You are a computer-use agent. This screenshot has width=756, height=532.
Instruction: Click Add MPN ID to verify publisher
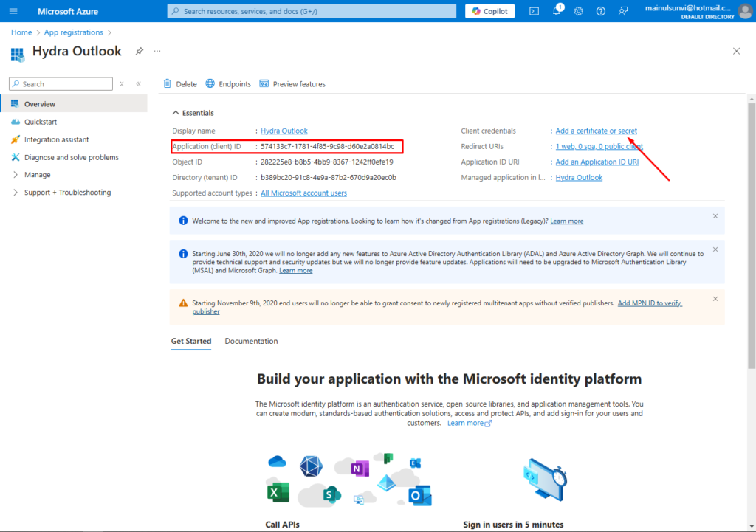pos(650,303)
